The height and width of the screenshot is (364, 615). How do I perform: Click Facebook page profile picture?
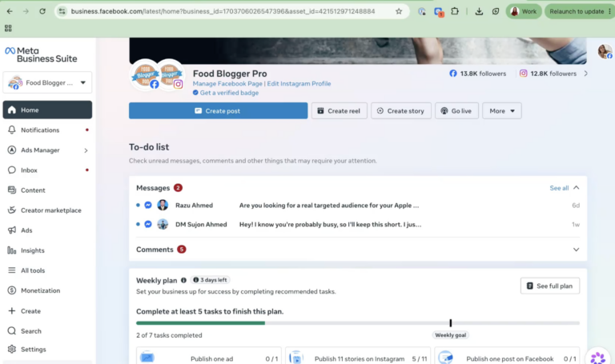click(146, 75)
